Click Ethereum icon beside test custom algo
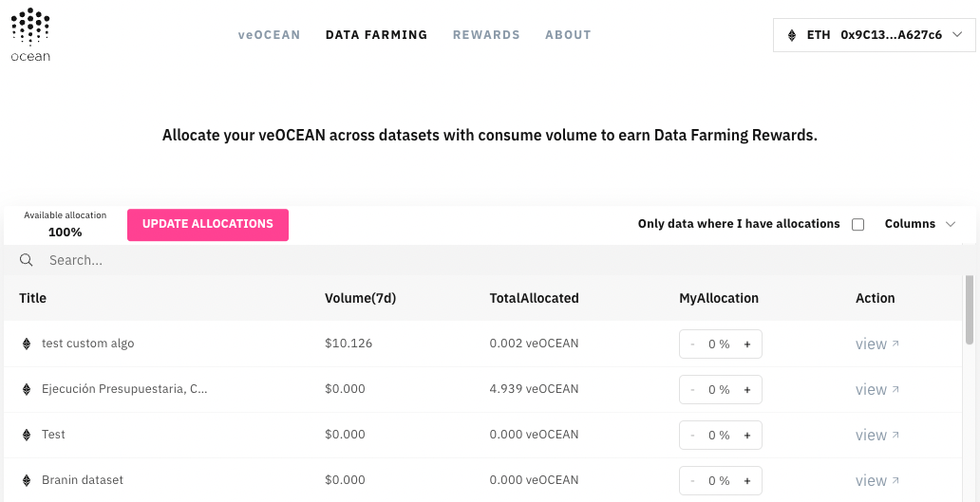Viewport: 980px width, 502px height. tap(27, 344)
